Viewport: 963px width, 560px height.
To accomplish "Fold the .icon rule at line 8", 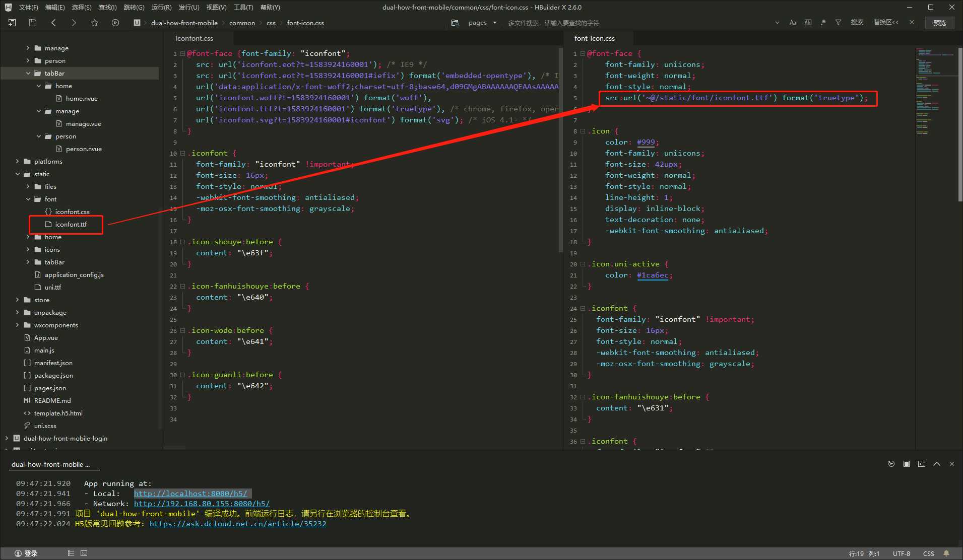I will (x=583, y=131).
